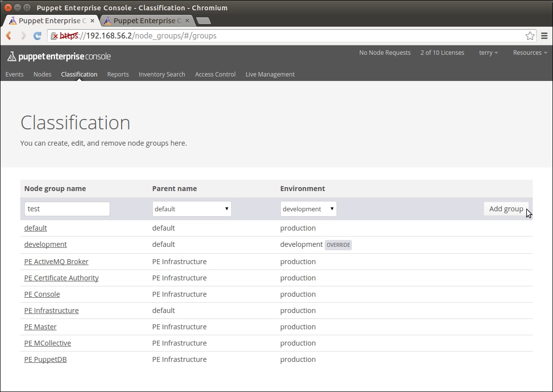The image size is (553, 392).
Task: Open the PE Certificate Authority group link
Action: [61, 278]
